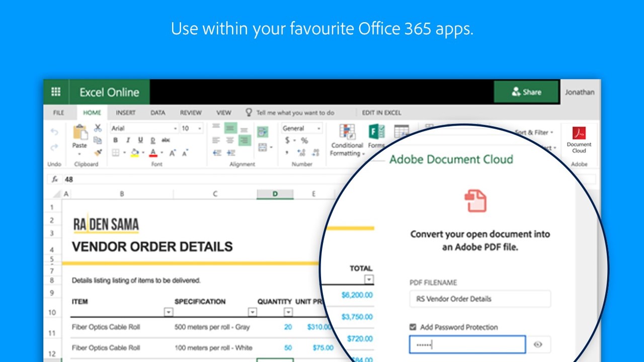644x362 pixels.
Task: Decrease font size with smaller A icon
Action: click(x=185, y=153)
